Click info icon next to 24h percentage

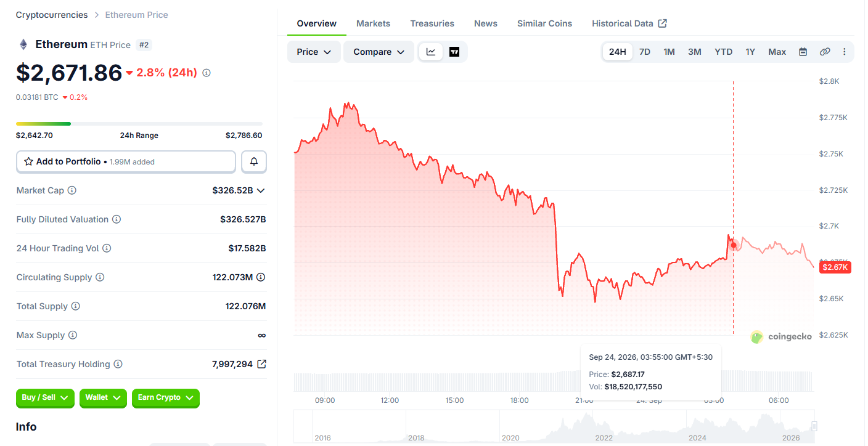click(207, 73)
